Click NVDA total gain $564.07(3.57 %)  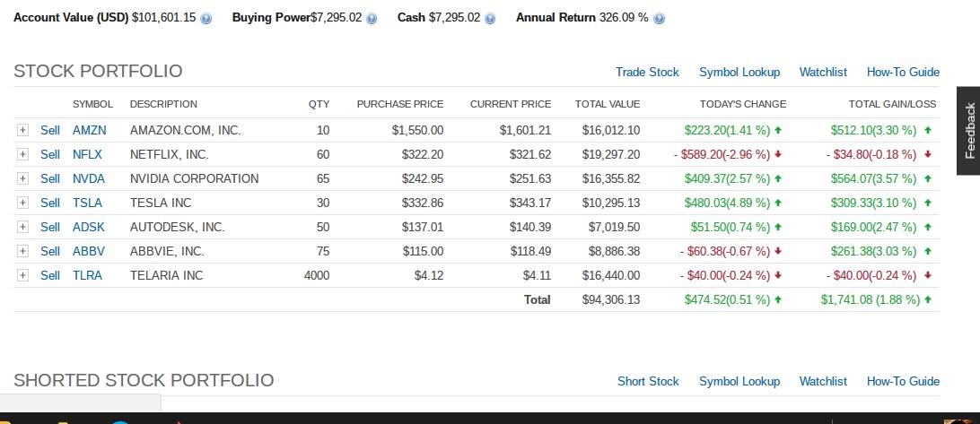pyautogui.click(x=874, y=178)
